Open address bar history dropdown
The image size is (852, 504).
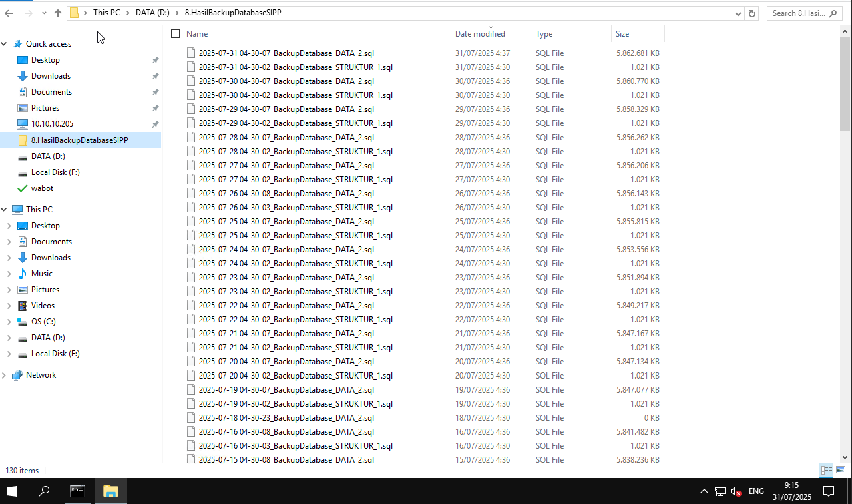click(738, 13)
